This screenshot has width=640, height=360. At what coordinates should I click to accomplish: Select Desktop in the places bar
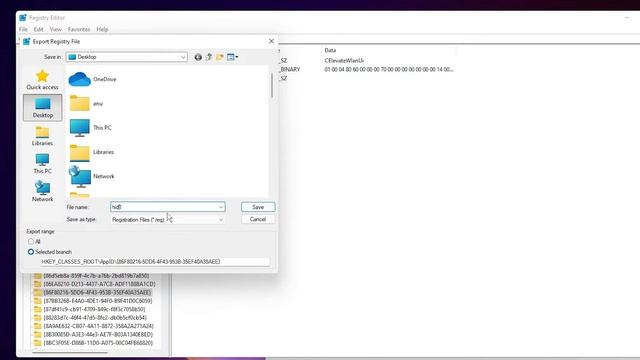(42, 108)
